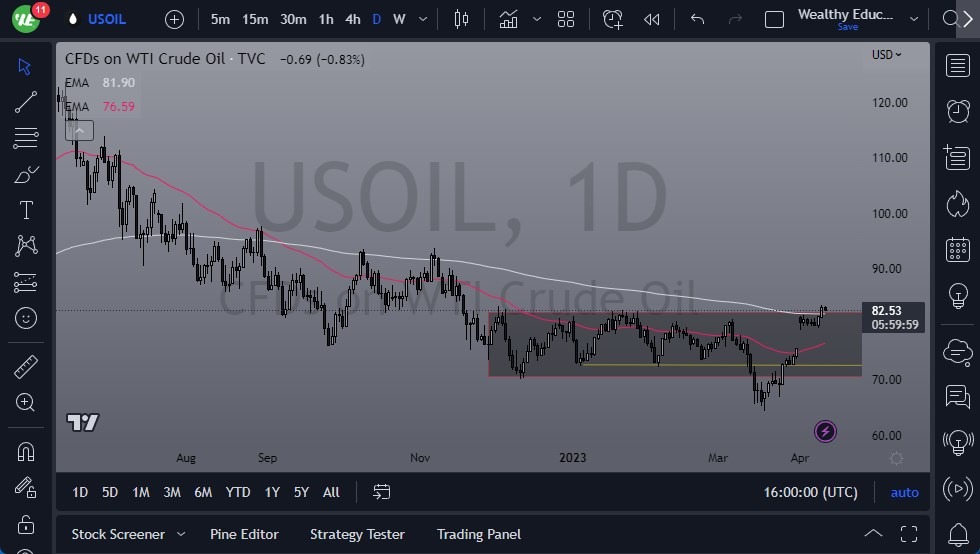Select the trend line drawing tool
The width and height of the screenshot is (980, 554).
(26, 101)
